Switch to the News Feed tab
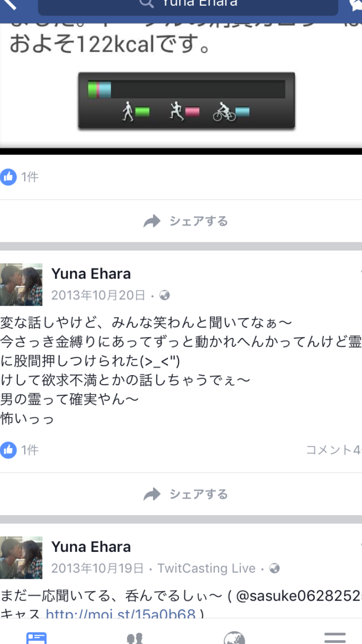Screen dimensions: 362x644 point(37,637)
